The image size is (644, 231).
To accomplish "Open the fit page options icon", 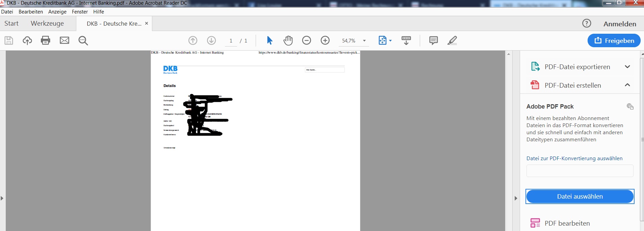I will (383, 40).
